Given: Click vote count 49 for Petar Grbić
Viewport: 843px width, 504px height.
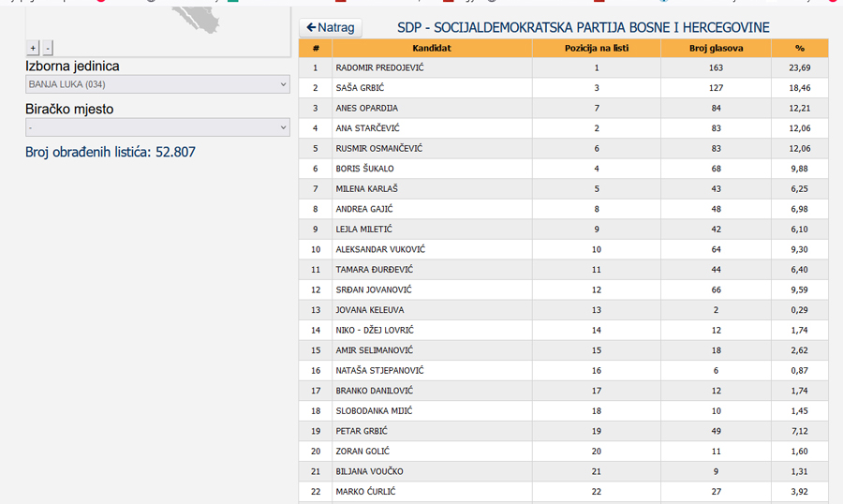Looking at the screenshot, I should [717, 431].
